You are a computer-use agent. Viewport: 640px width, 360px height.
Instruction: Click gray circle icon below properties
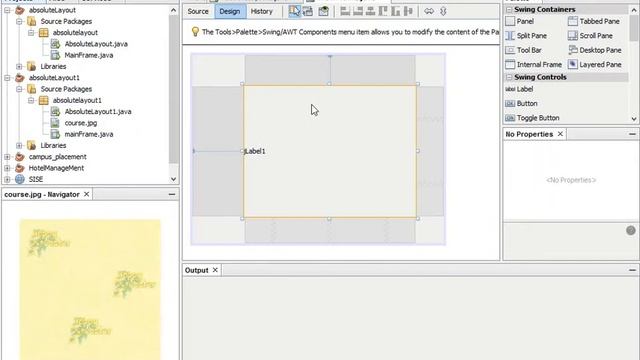point(631,231)
